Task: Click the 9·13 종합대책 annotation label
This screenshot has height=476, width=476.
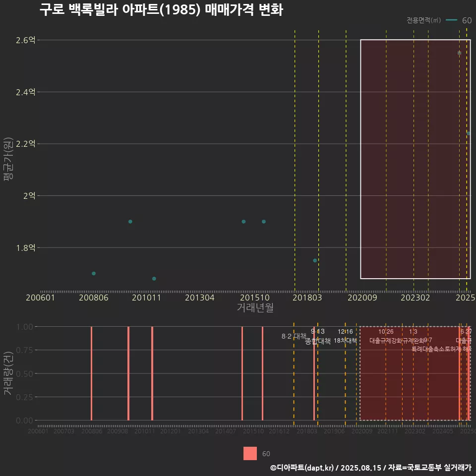Action: (x=317, y=336)
